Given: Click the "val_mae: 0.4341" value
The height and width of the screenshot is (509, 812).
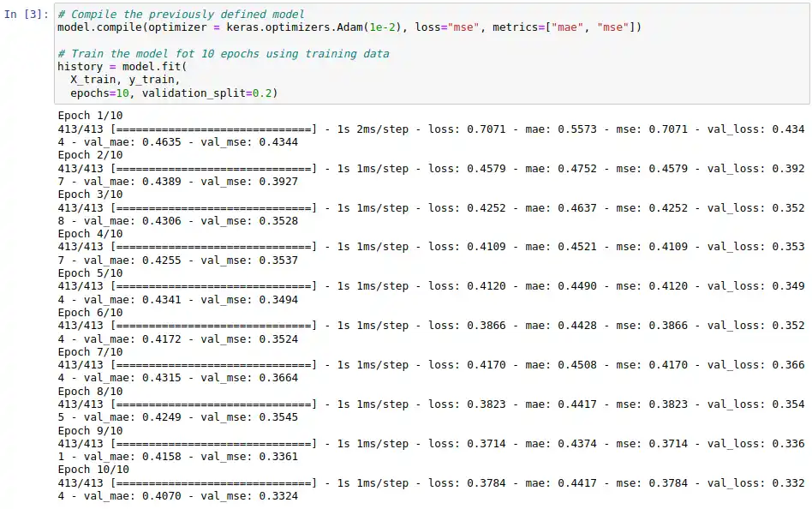Looking at the screenshot, I should 133,299.
